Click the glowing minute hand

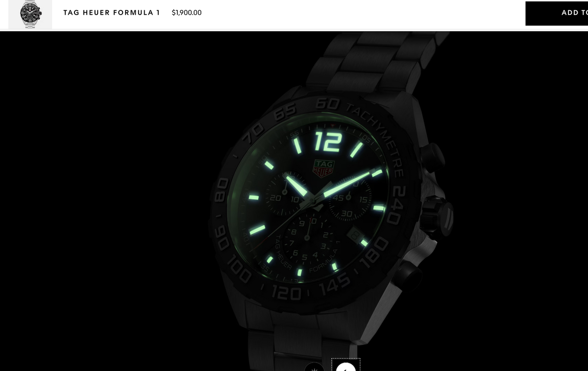click(x=351, y=182)
